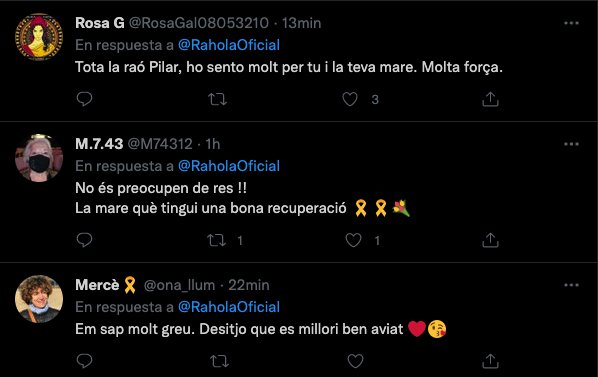Screen dimensions: 598x377
Task: Open @RaholaOficial link in Rosa G's reply
Action: click(229, 45)
